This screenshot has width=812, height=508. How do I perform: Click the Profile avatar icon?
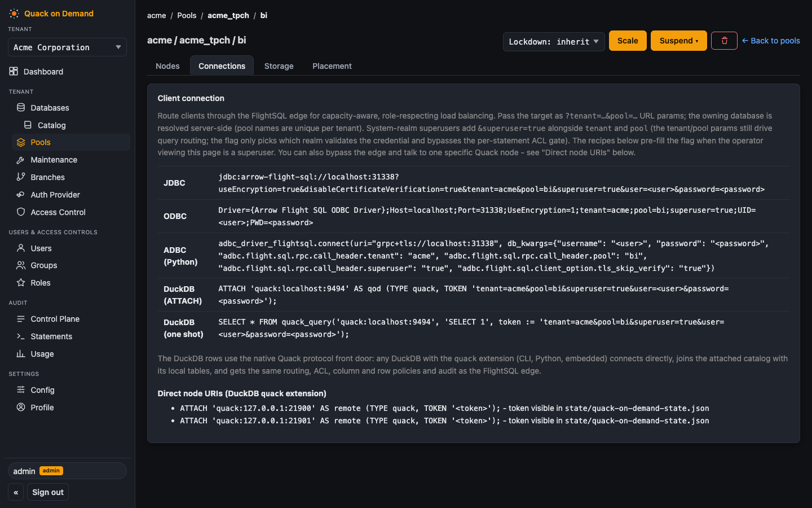pos(21,408)
